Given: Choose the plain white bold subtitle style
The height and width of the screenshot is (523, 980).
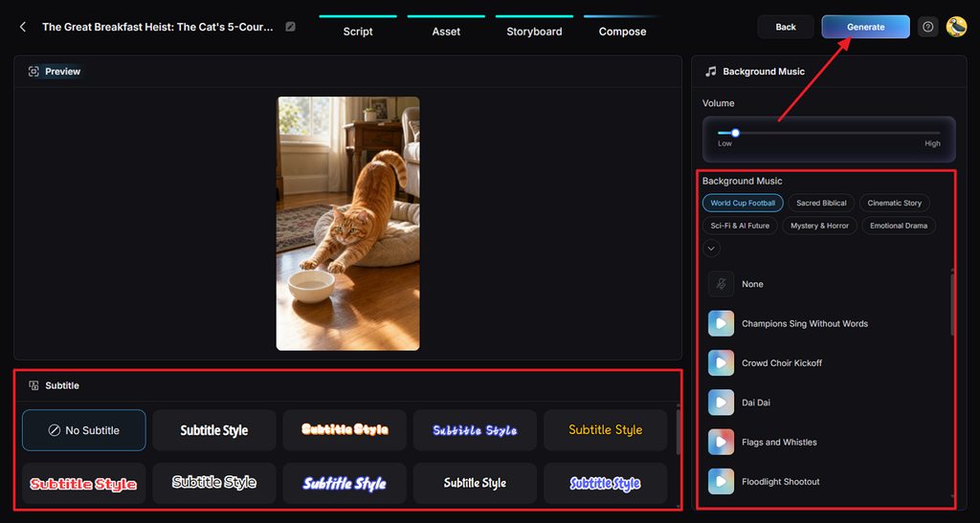Looking at the screenshot, I should click(x=214, y=430).
